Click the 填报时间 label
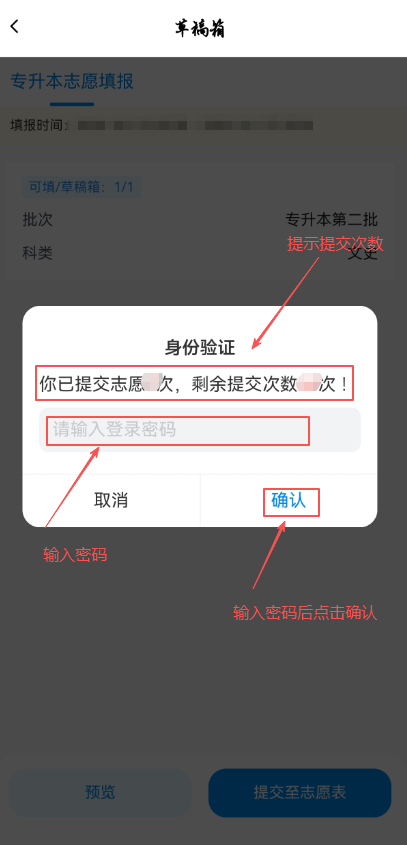Viewport: 407px width, 845px height. coord(38,126)
